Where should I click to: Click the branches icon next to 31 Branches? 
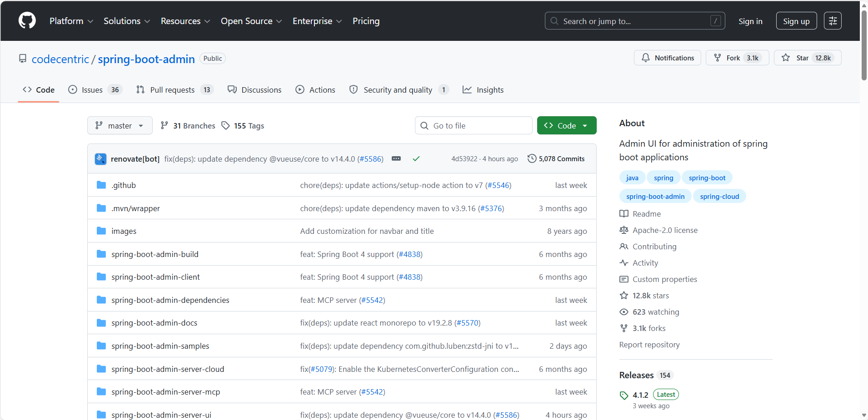coord(165,125)
